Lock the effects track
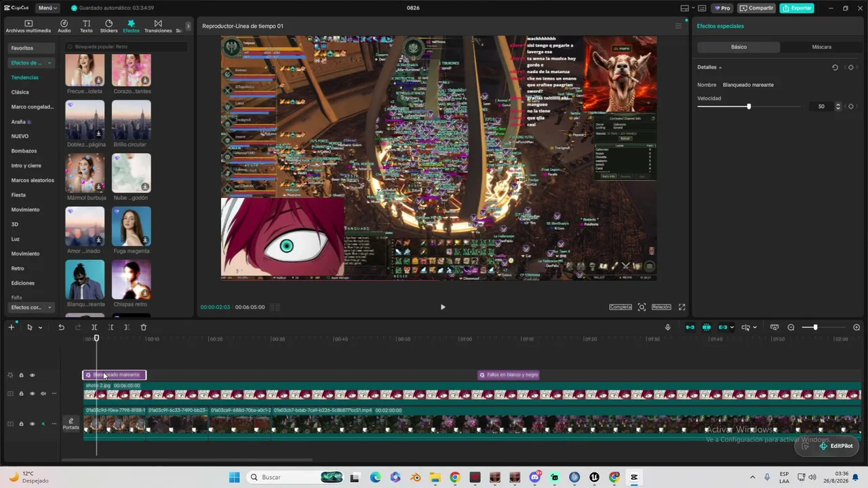This screenshot has width=868, height=488. pyautogui.click(x=21, y=375)
